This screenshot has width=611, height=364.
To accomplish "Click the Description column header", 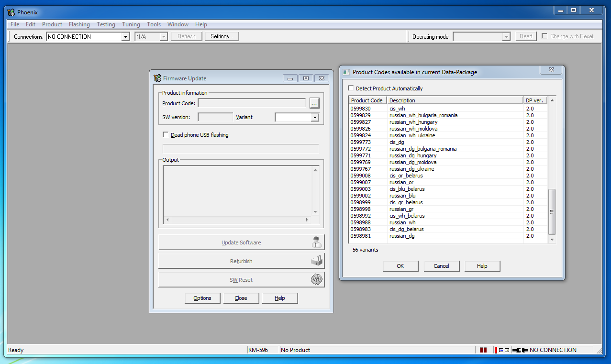I will [455, 100].
